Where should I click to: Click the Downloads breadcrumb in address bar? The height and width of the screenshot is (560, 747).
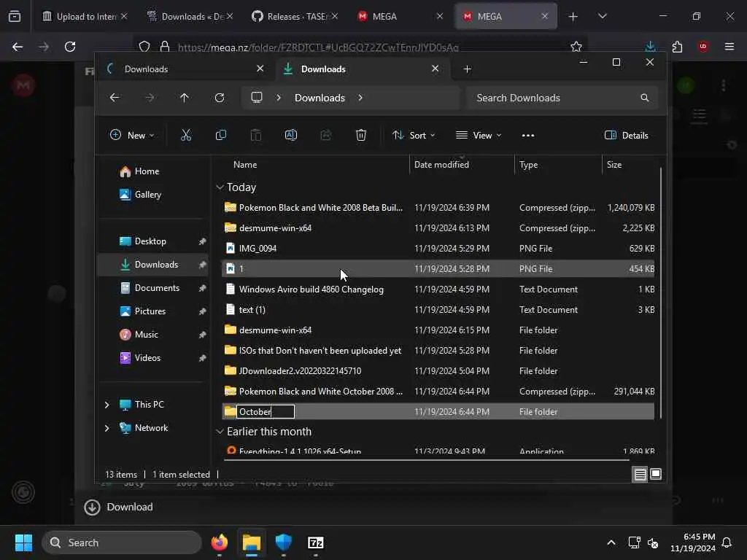(x=320, y=98)
